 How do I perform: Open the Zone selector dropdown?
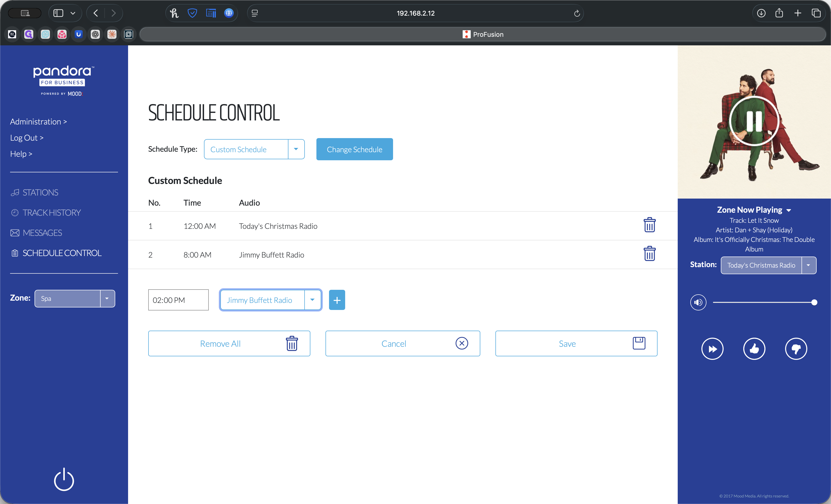click(x=75, y=298)
